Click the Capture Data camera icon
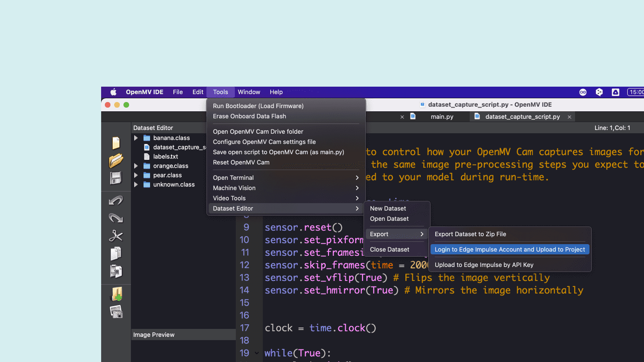 tap(116, 312)
